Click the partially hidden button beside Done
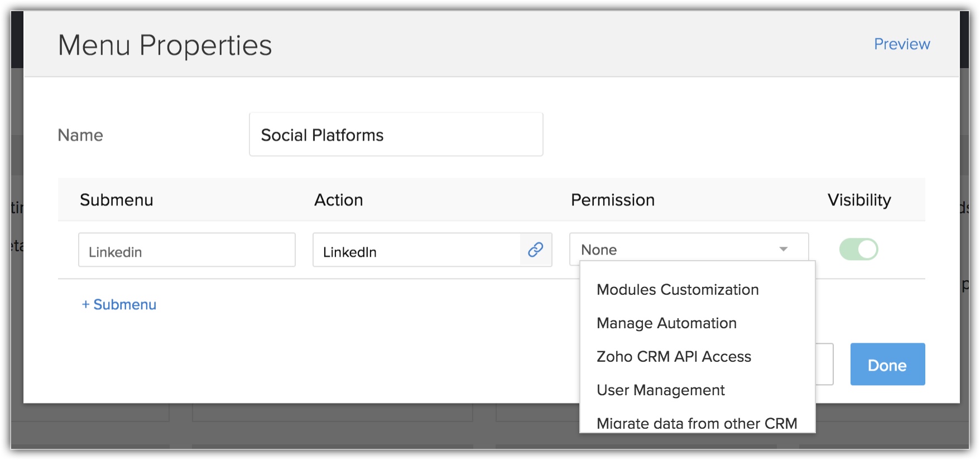Viewport: 980px width, 460px height. coord(825,365)
